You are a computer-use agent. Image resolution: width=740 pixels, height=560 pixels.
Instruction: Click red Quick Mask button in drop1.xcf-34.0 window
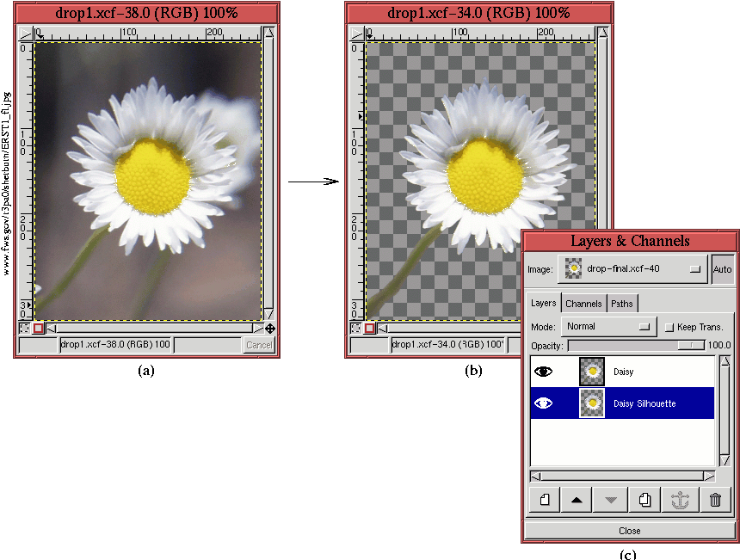(370, 328)
